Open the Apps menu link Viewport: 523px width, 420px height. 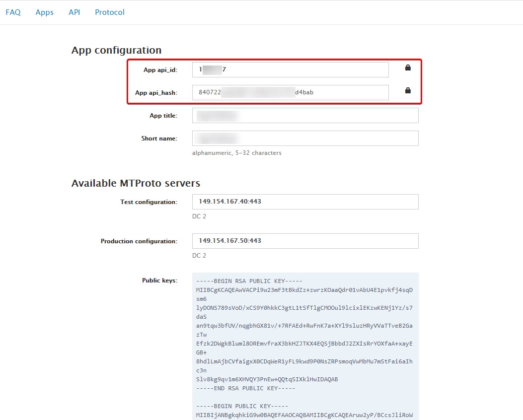(x=44, y=12)
